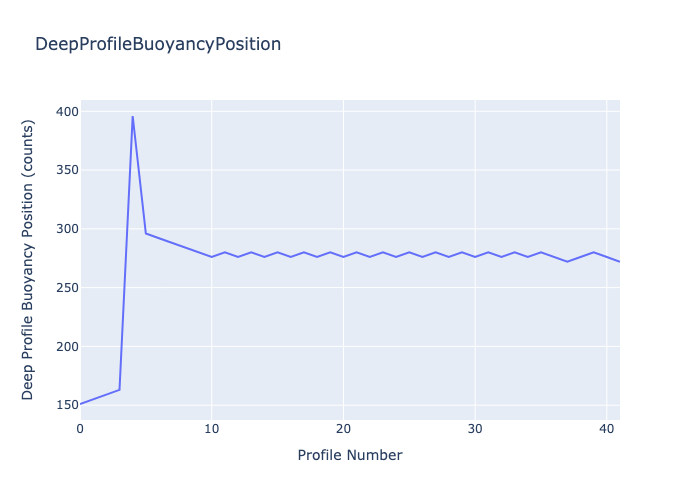Click the y-axis tick label 350
This screenshot has width=700, height=500.
66,170
